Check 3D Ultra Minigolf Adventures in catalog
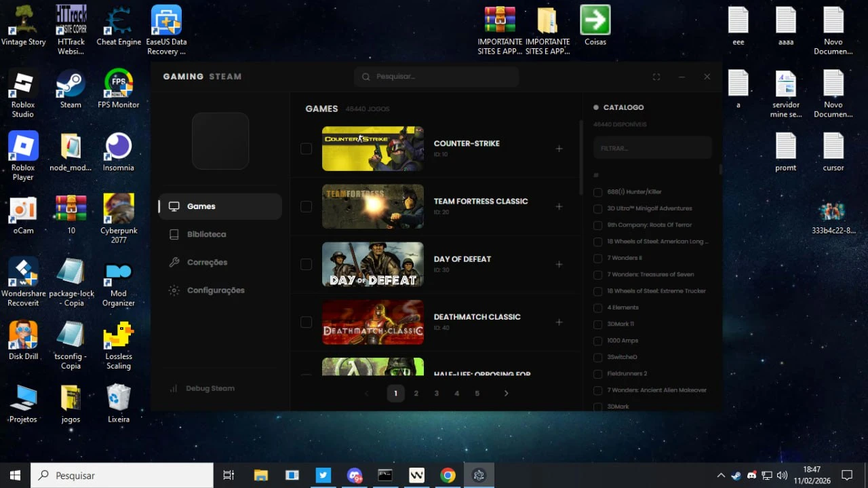Viewport: 868px width, 488px height. click(597, 208)
